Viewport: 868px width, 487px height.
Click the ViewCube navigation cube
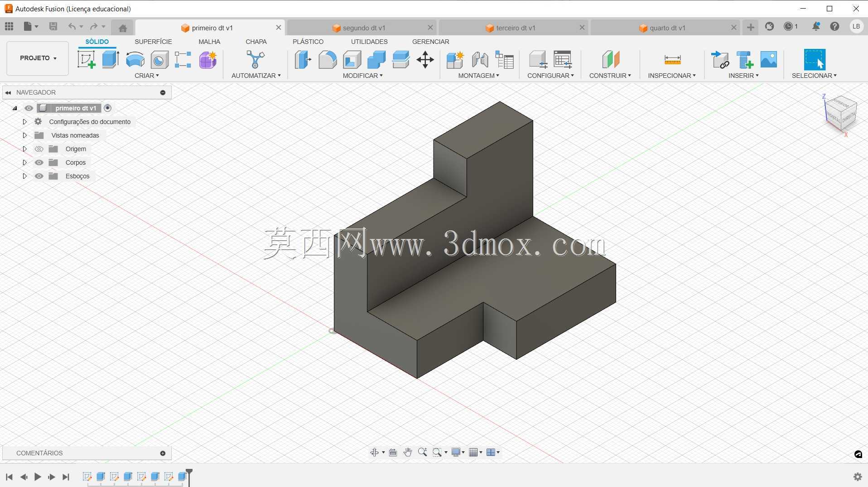[840, 113]
